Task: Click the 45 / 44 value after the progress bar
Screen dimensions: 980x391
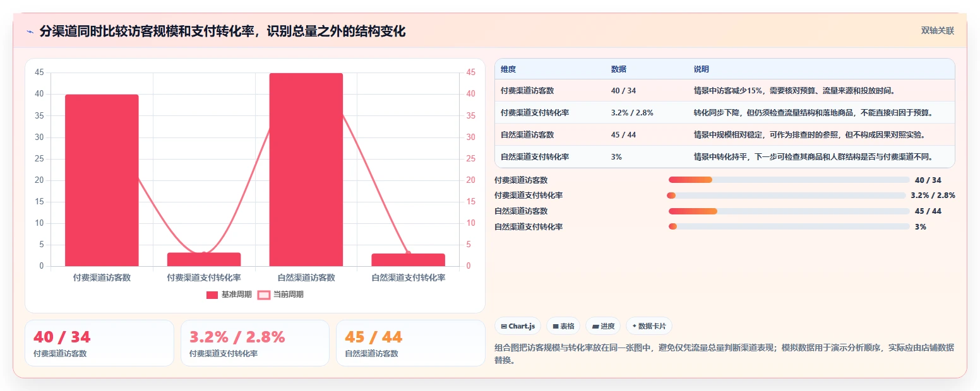Action: click(x=928, y=211)
